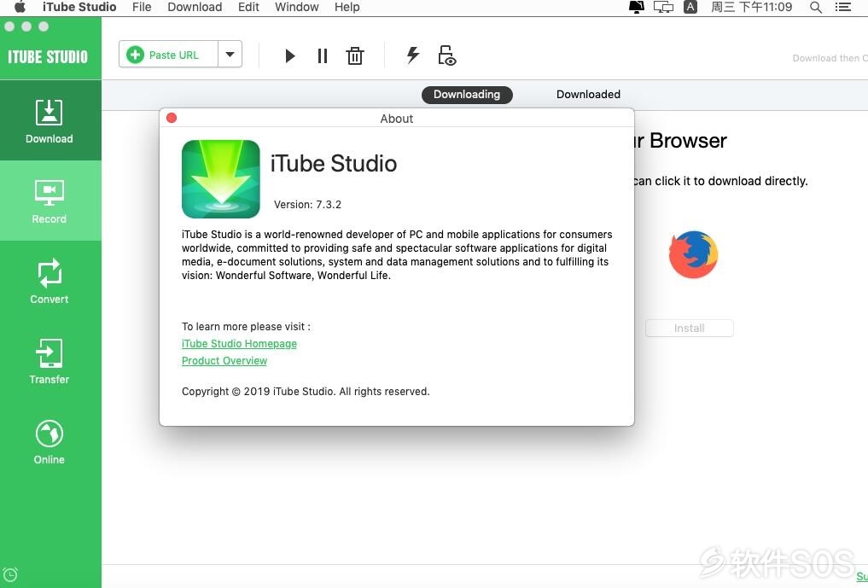Open the Transfer section in sidebar

pos(50,361)
